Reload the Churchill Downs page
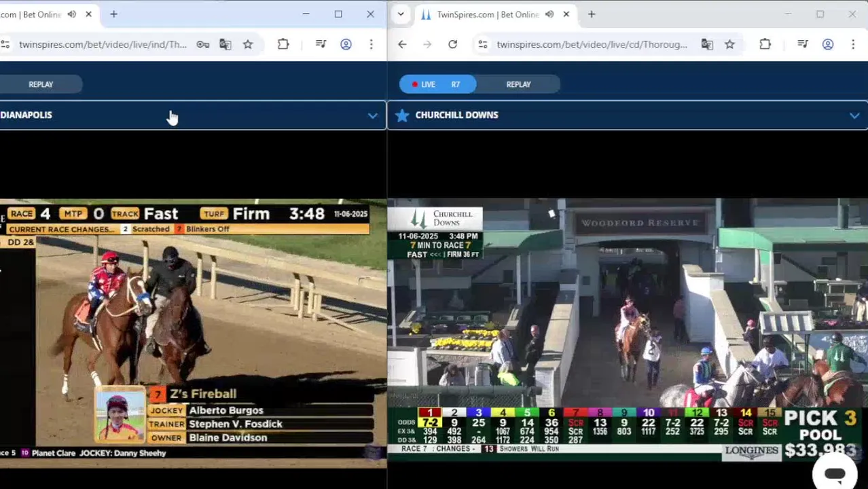 452,44
